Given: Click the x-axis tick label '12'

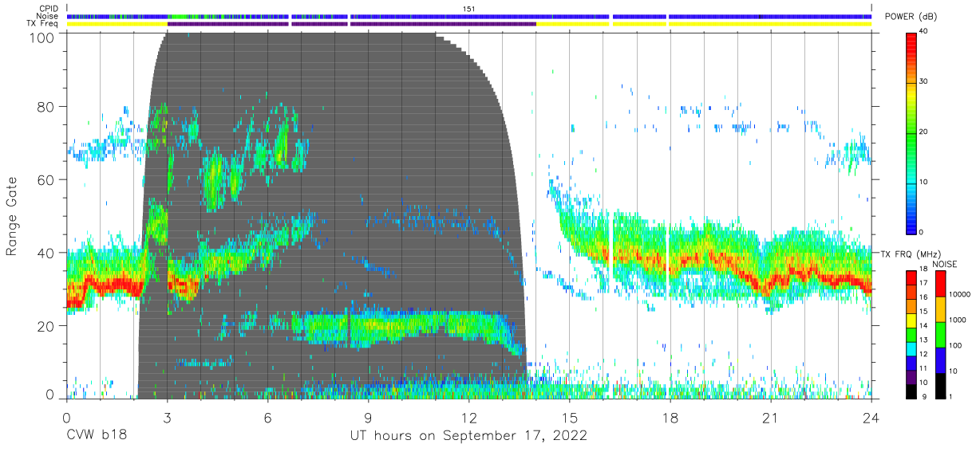Looking at the screenshot, I should (x=468, y=417).
